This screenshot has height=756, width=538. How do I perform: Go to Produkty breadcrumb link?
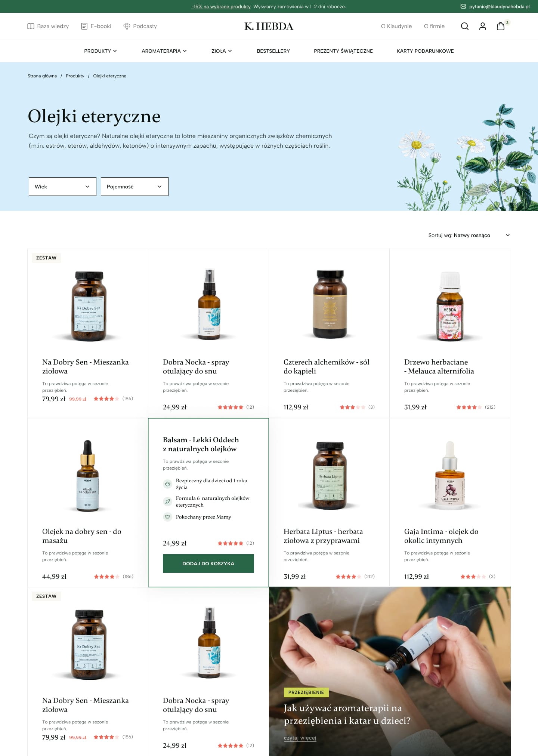pos(75,76)
